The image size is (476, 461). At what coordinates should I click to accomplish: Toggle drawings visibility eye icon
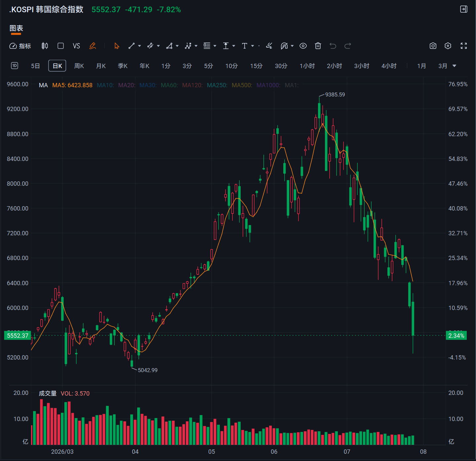[303, 46]
